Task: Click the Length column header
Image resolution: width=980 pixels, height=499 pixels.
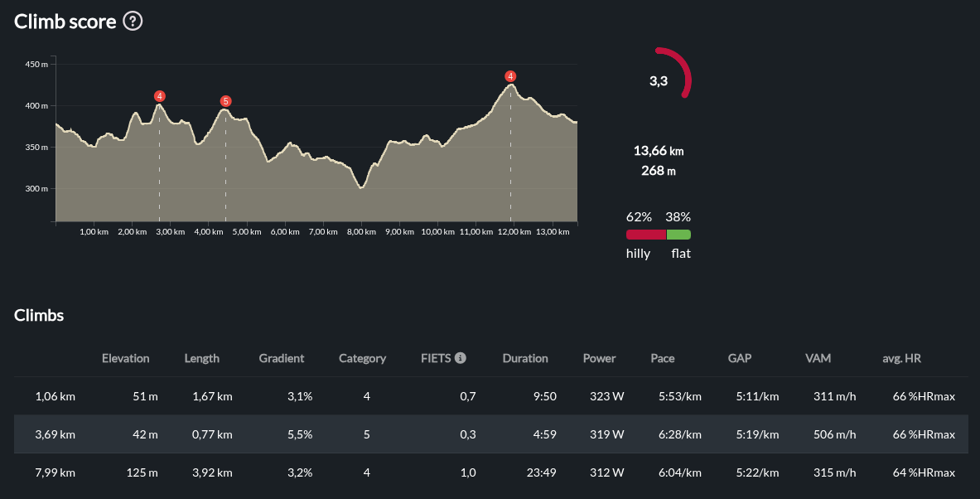Action: click(201, 358)
